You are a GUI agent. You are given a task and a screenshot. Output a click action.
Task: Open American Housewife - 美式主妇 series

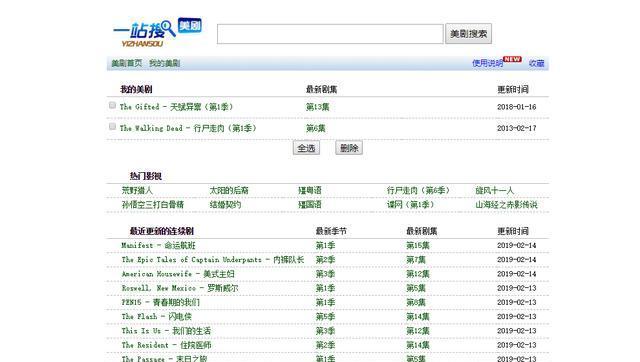(x=178, y=274)
